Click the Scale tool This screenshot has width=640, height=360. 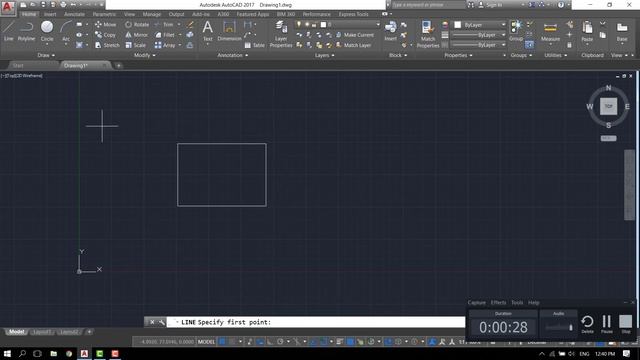coord(136,45)
